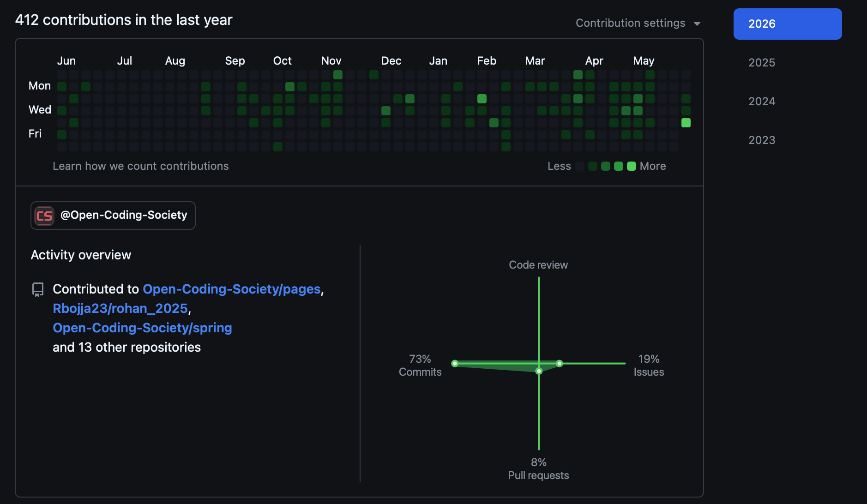Click the brightest green legend square near More
This screenshot has width=867, height=504.
coord(632,166)
